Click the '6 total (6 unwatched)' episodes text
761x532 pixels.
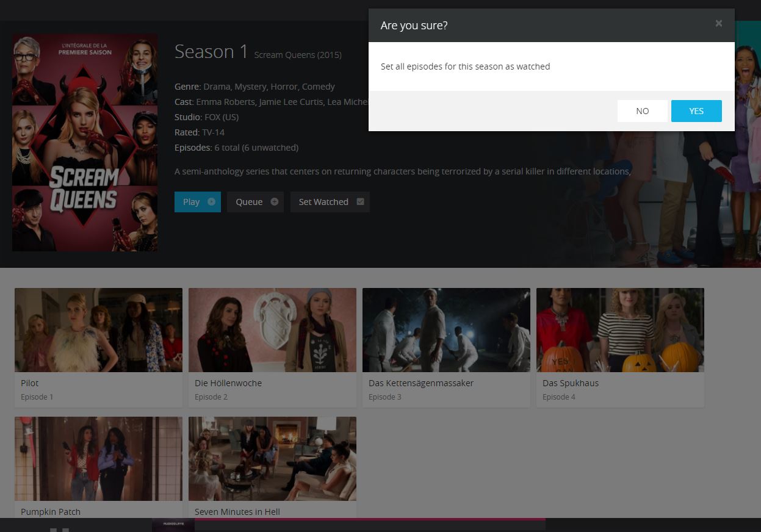256,148
